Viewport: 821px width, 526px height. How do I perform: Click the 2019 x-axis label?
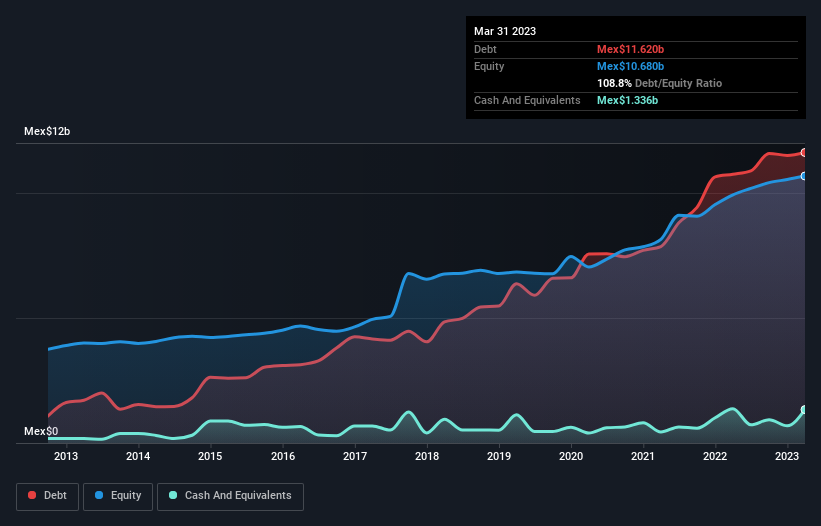click(499, 456)
